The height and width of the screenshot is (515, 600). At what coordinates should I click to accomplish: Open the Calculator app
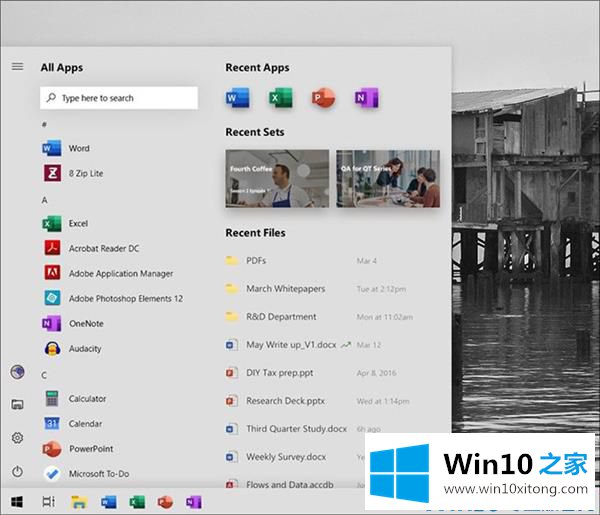[75, 399]
